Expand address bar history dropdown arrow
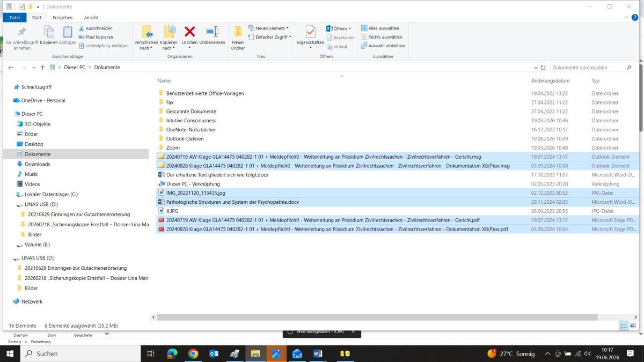Viewport: 644px width, 362px height. tap(536, 68)
